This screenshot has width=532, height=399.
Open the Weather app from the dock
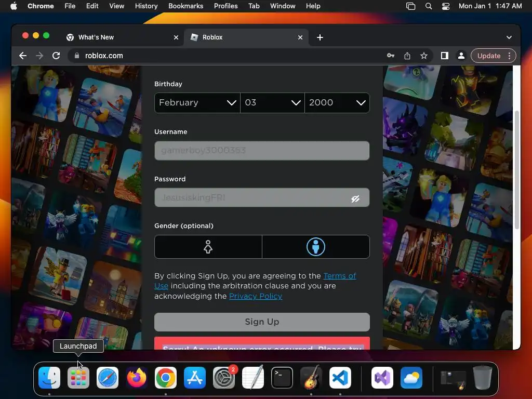tap(411, 378)
